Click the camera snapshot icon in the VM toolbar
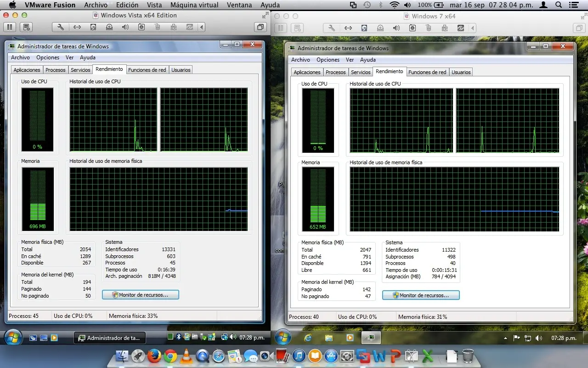 coord(141,27)
